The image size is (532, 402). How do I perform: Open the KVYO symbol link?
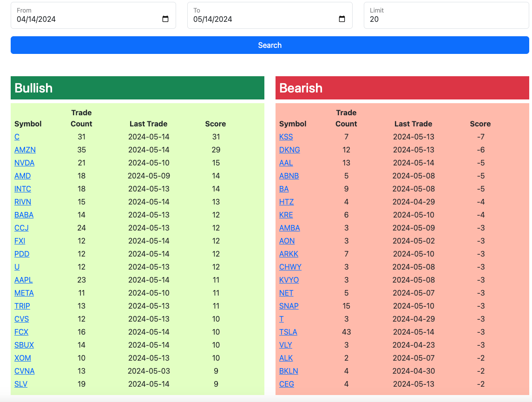point(289,280)
